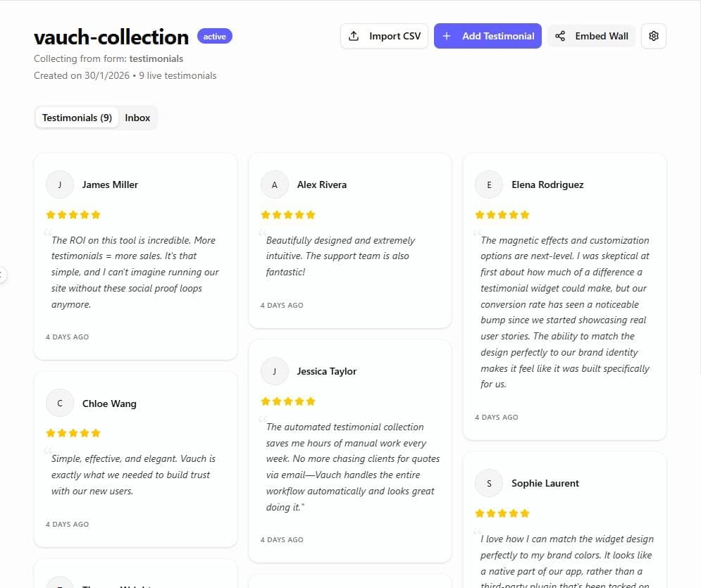Open the settings gear icon

tap(654, 35)
